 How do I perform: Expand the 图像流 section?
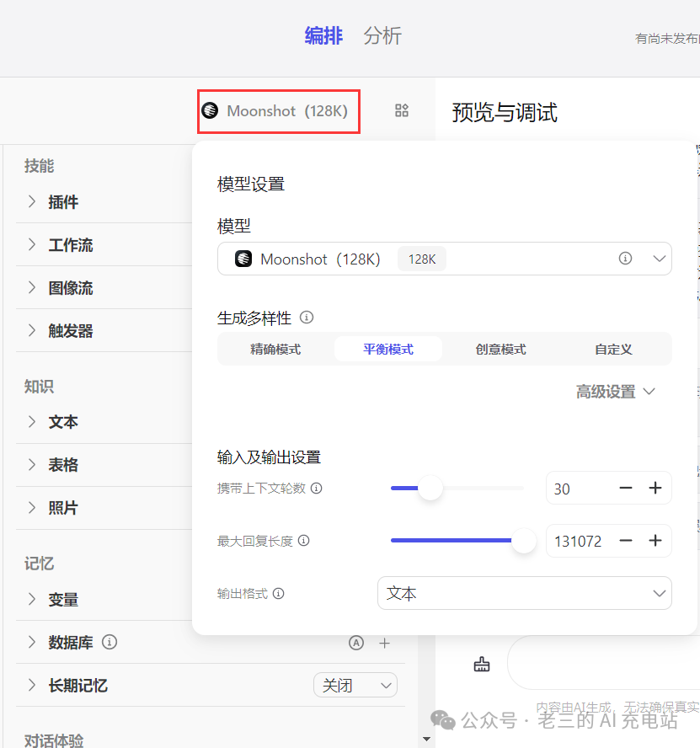pos(32,287)
